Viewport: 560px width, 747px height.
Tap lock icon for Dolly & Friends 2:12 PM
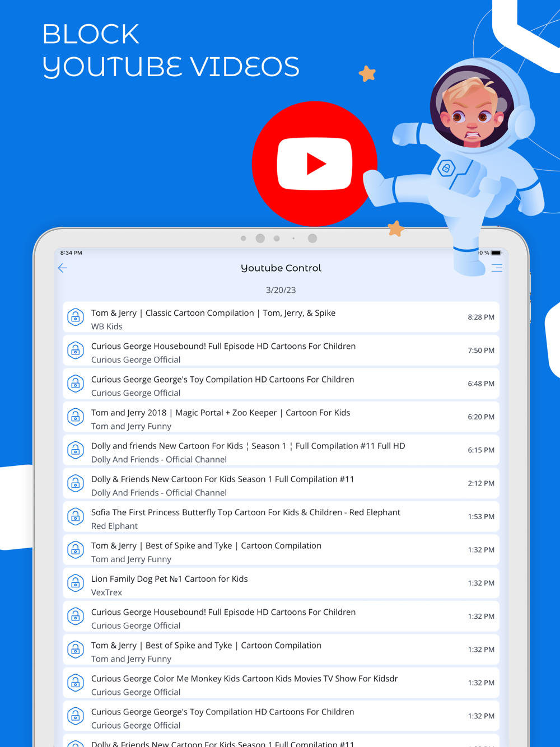[x=76, y=483]
